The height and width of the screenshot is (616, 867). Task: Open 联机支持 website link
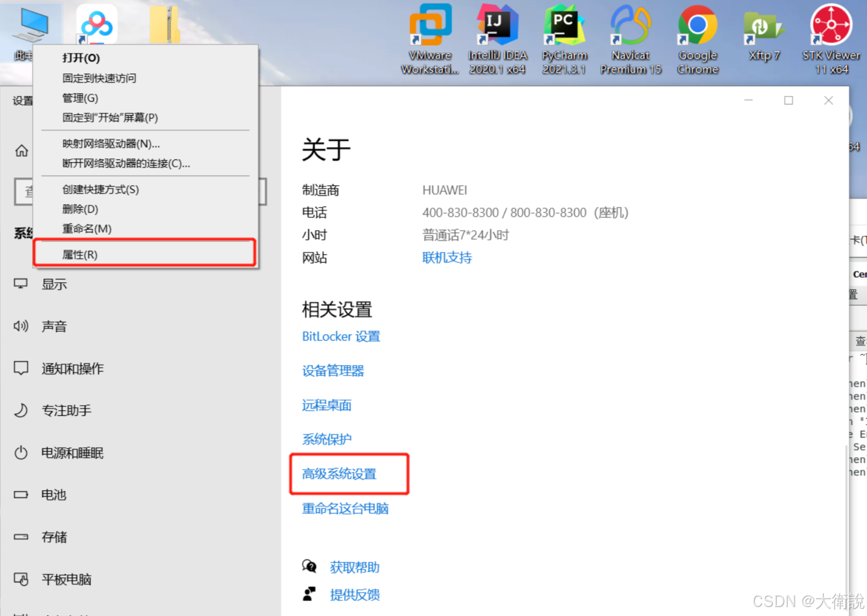point(447,258)
